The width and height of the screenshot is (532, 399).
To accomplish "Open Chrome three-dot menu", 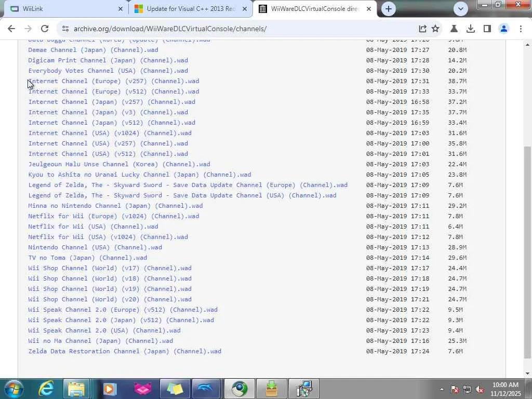I will [x=521, y=29].
